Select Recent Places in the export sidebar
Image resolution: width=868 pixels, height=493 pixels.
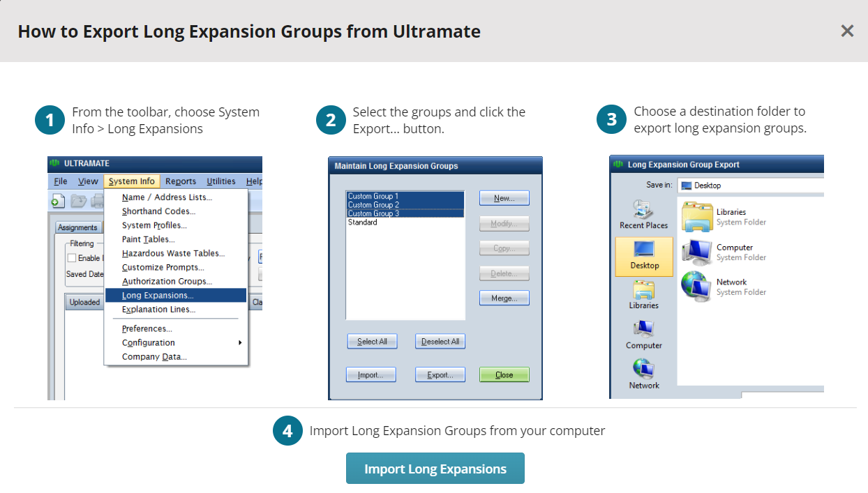pos(643,215)
